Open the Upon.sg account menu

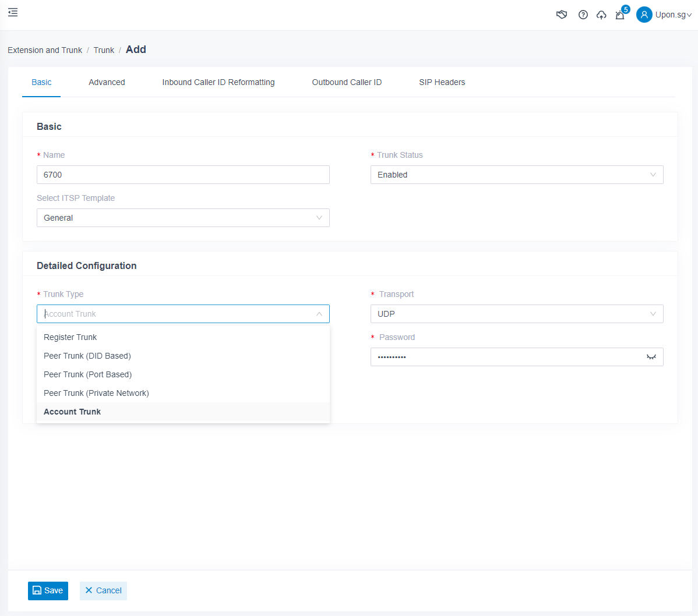[x=673, y=15]
